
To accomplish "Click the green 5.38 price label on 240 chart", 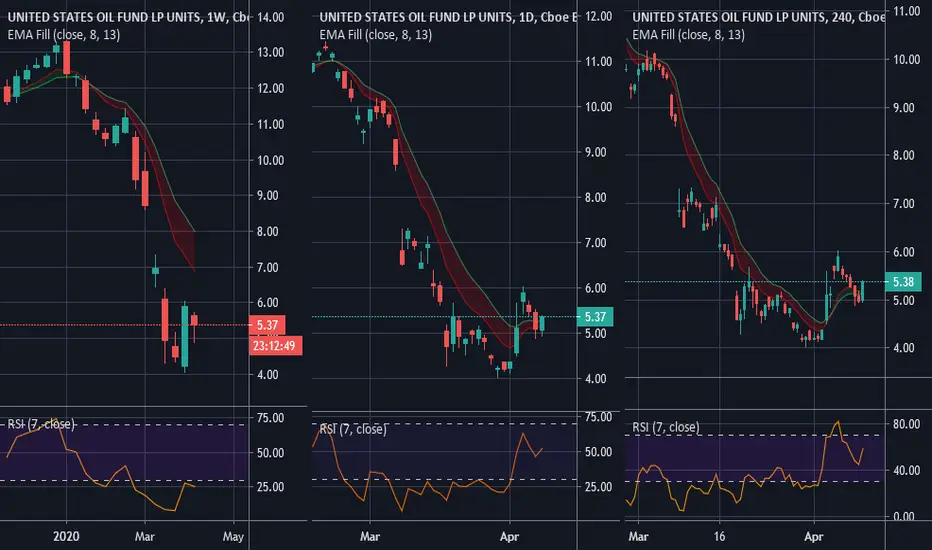I will (x=903, y=282).
